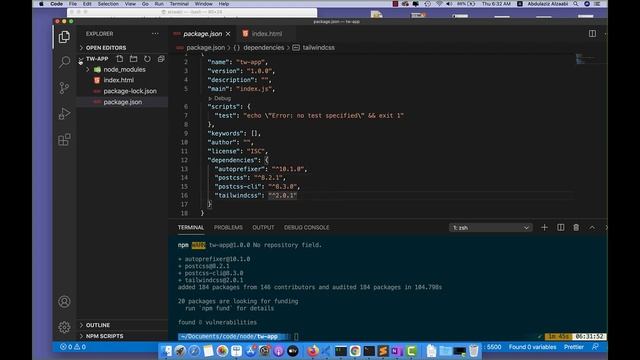Open Apple TV from the Dock
This screenshot has height=360, width=640.
tap(293, 351)
